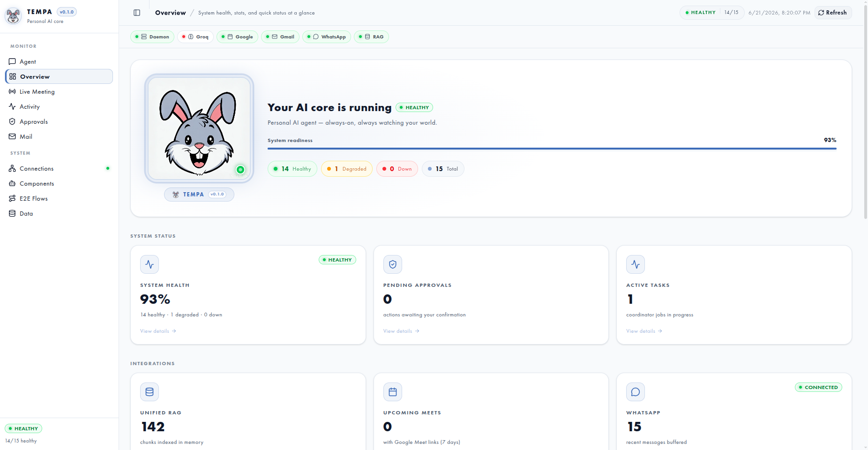Click the RAG status chip
868x450 pixels.
(x=371, y=37)
